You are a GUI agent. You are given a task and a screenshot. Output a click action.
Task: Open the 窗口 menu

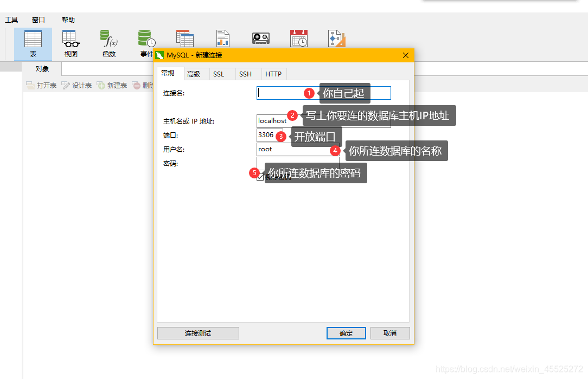(x=39, y=20)
